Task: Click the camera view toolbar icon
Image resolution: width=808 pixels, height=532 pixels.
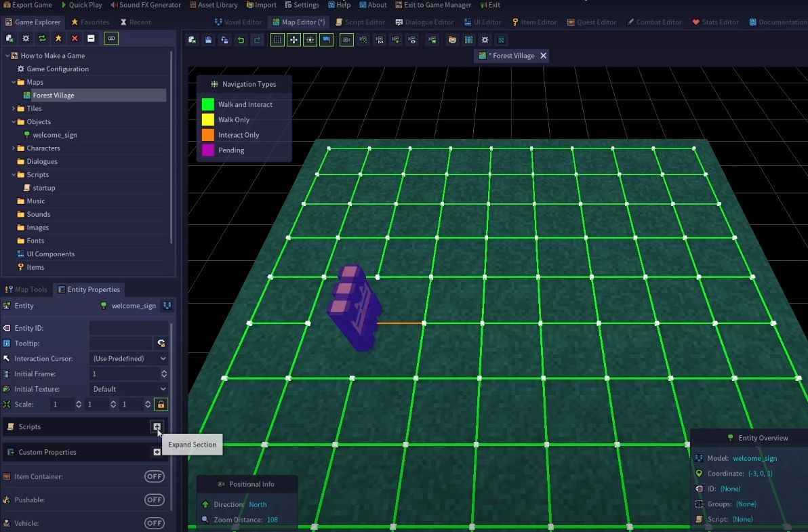Action: (347, 40)
